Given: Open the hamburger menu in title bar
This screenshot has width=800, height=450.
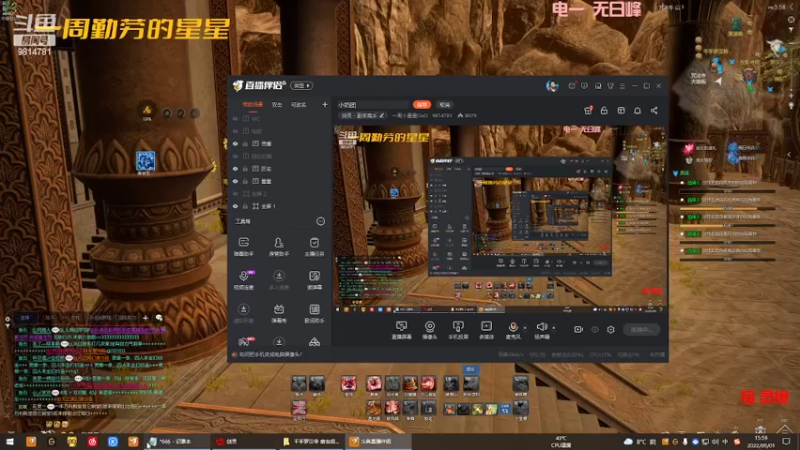Looking at the screenshot, I should click(x=622, y=86).
